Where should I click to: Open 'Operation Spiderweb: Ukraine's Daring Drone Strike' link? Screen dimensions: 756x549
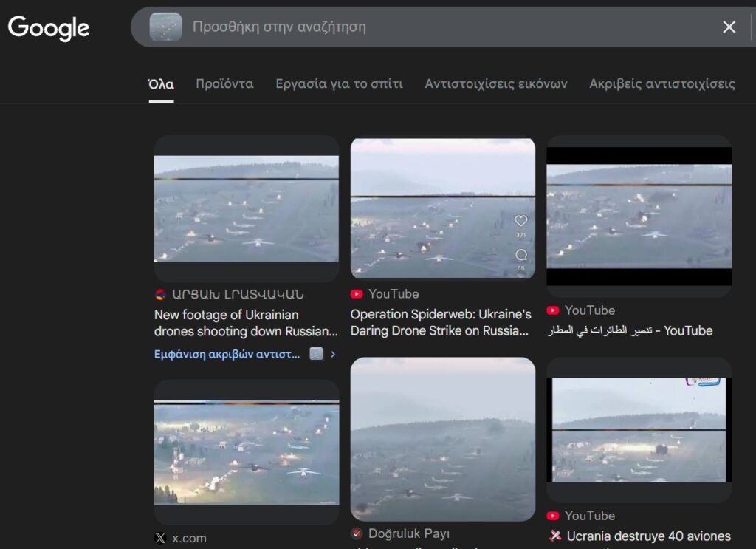(441, 322)
